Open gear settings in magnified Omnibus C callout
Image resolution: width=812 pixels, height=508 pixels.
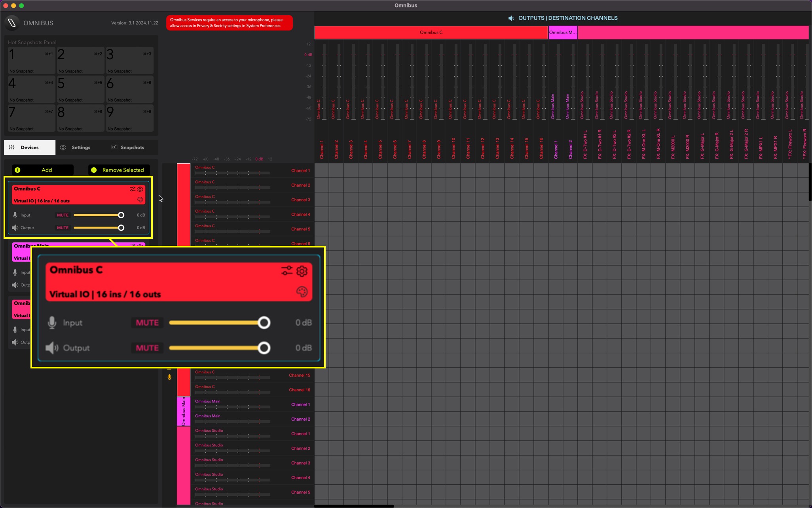[302, 271]
